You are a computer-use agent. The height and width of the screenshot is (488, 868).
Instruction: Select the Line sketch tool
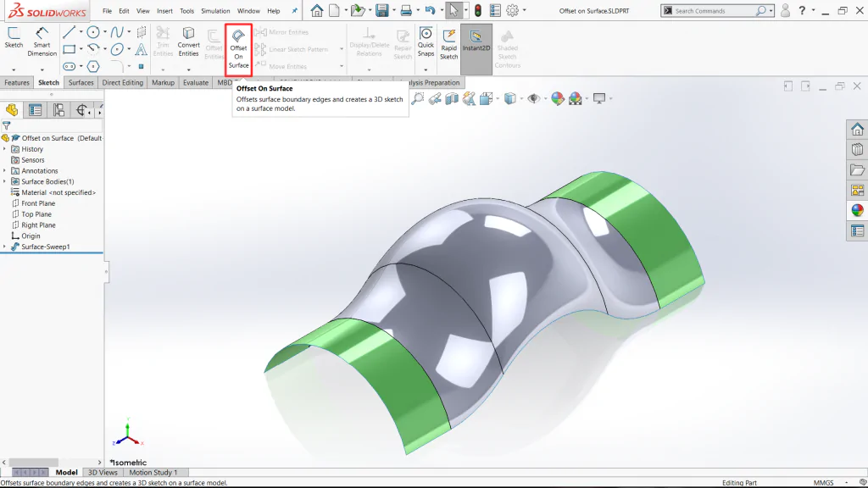[69, 32]
